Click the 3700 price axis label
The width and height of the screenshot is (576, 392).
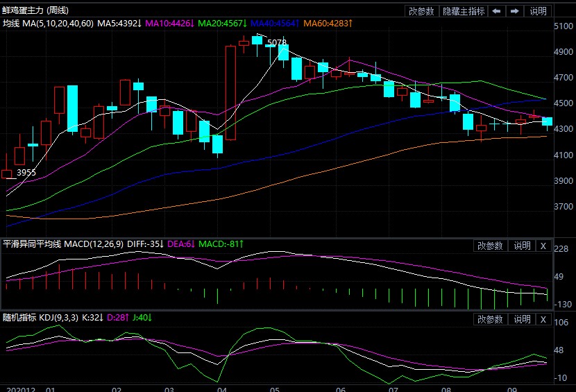564,207
